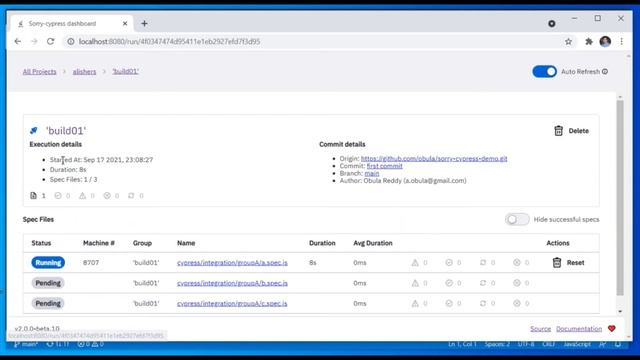Open a new browser tab
Viewport: 640px width, 360px height.
coord(144,24)
